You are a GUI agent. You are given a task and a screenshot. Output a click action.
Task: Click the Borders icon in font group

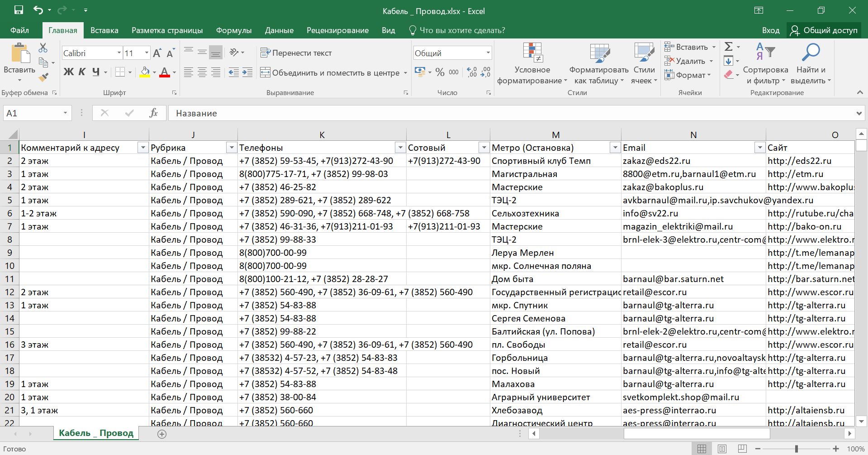point(120,72)
